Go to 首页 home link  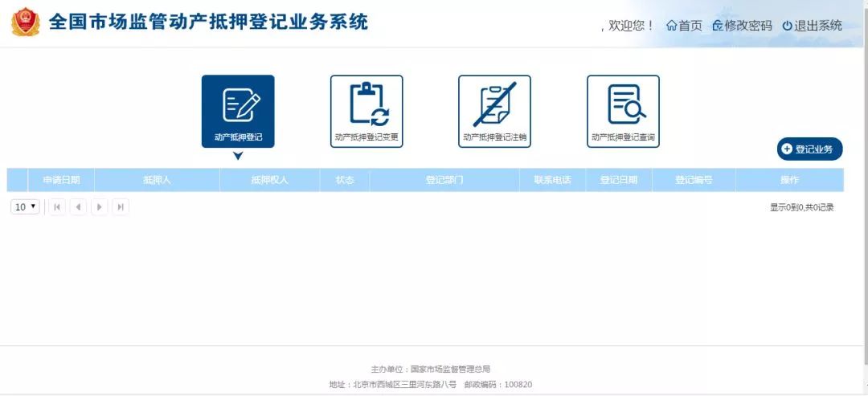coord(684,26)
